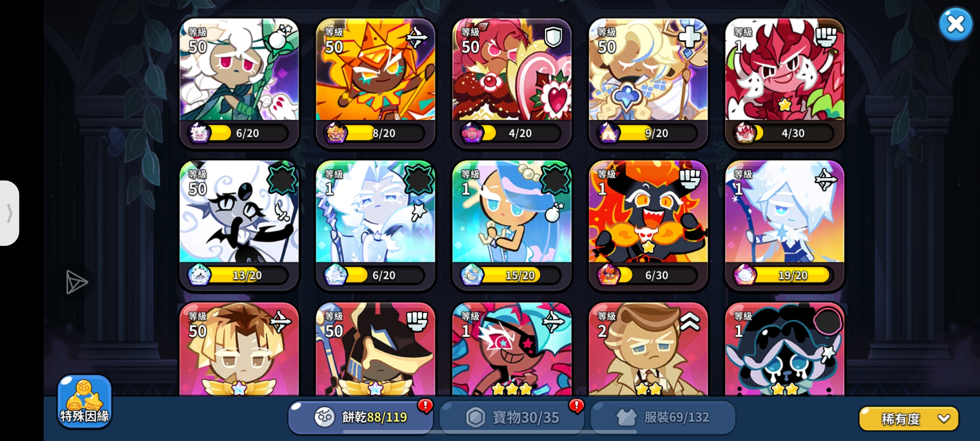Close the cookie collection screen

point(955,24)
